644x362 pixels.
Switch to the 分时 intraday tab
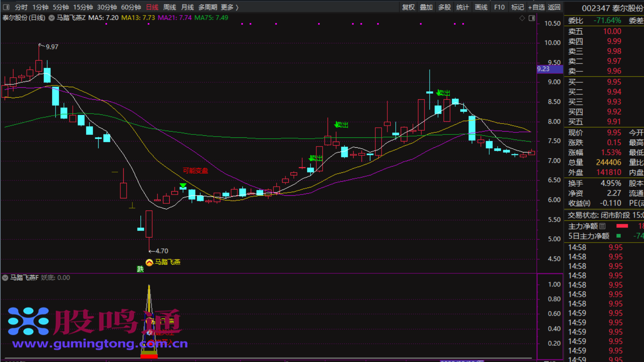[x=21, y=7]
